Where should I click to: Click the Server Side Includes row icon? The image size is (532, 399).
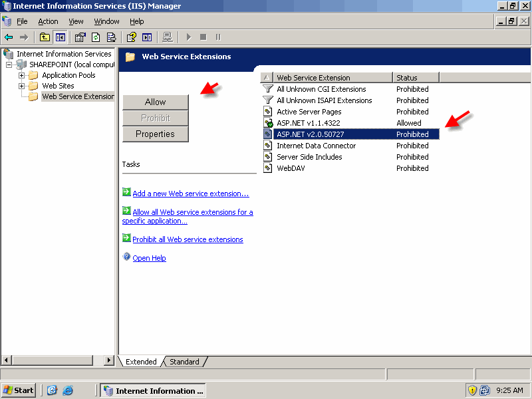[268, 157]
